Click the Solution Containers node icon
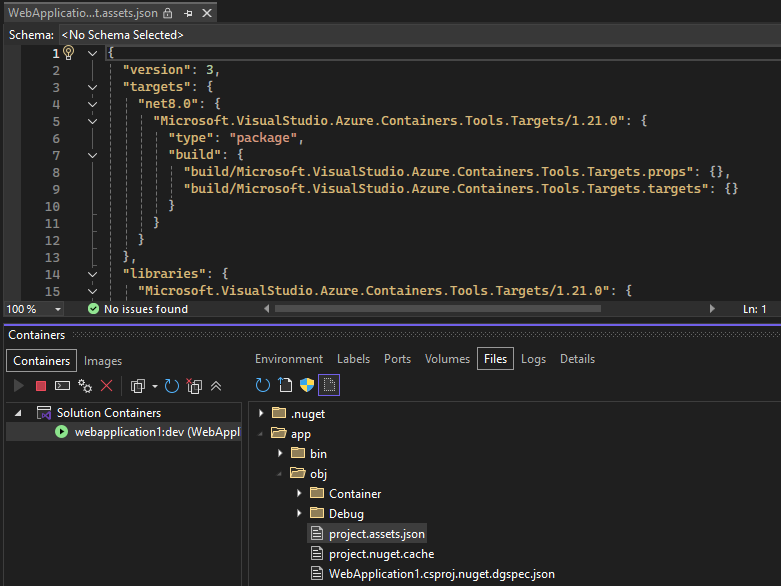The height and width of the screenshot is (586, 781). pyautogui.click(x=44, y=413)
